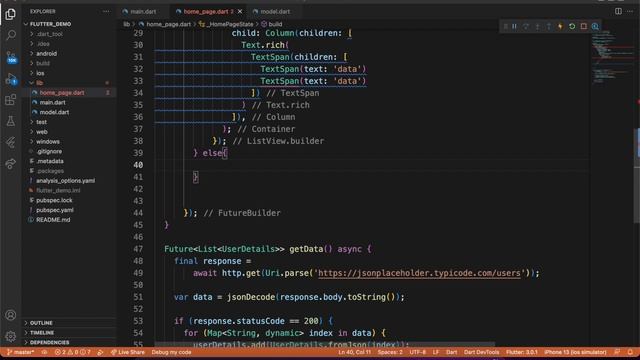Open Dart DevTools from status bar
Image resolution: width=640 pixels, height=360 pixels.
(x=481, y=352)
